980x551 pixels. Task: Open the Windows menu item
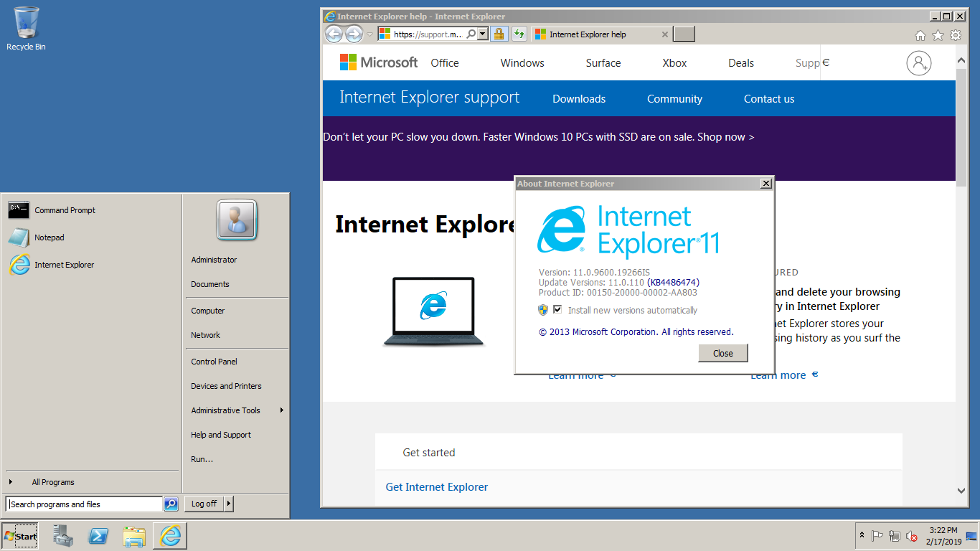tap(522, 63)
